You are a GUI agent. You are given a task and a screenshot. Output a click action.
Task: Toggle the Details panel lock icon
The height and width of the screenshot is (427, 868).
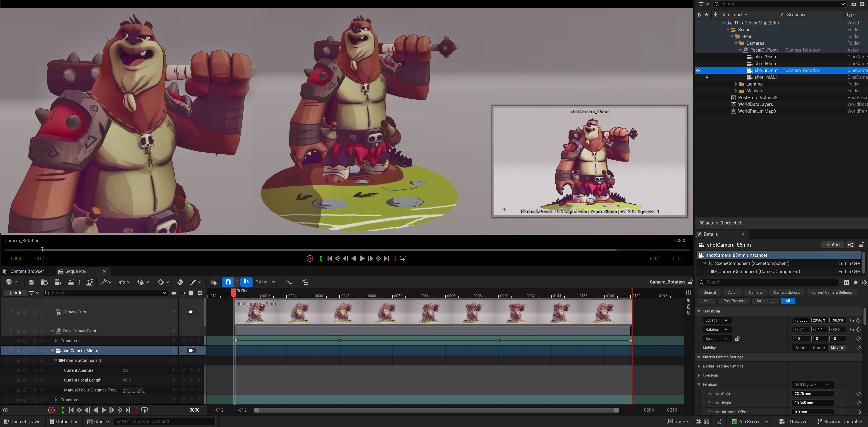tap(862, 245)
